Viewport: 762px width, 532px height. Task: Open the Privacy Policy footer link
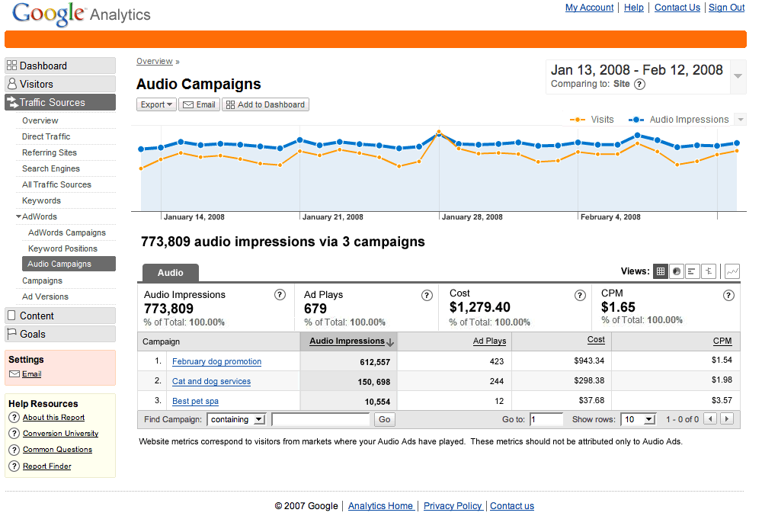click(453, 506)
